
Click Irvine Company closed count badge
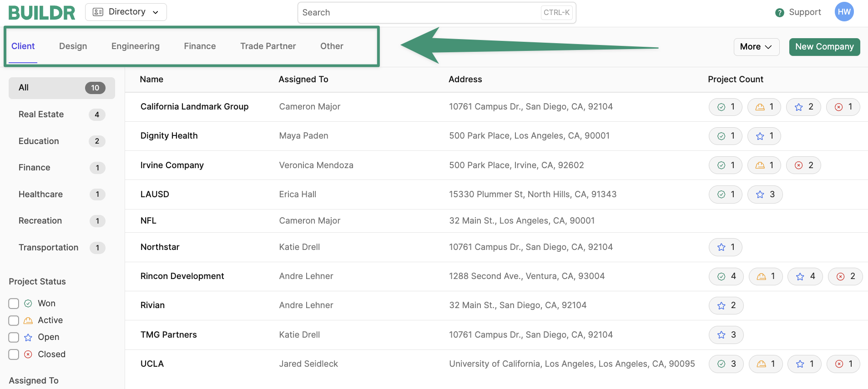803,165
